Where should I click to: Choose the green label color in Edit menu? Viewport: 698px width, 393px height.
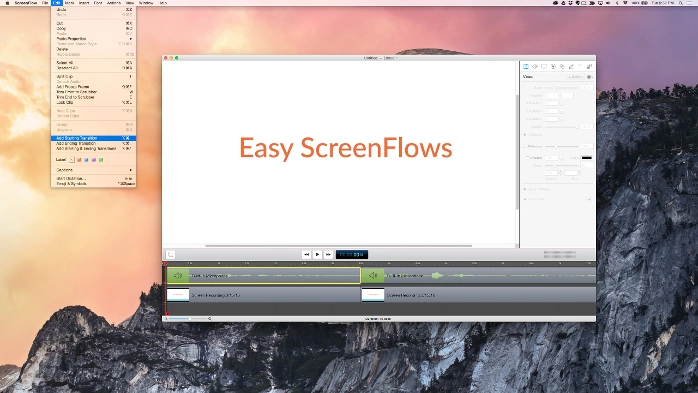click(x=101, y=160)
